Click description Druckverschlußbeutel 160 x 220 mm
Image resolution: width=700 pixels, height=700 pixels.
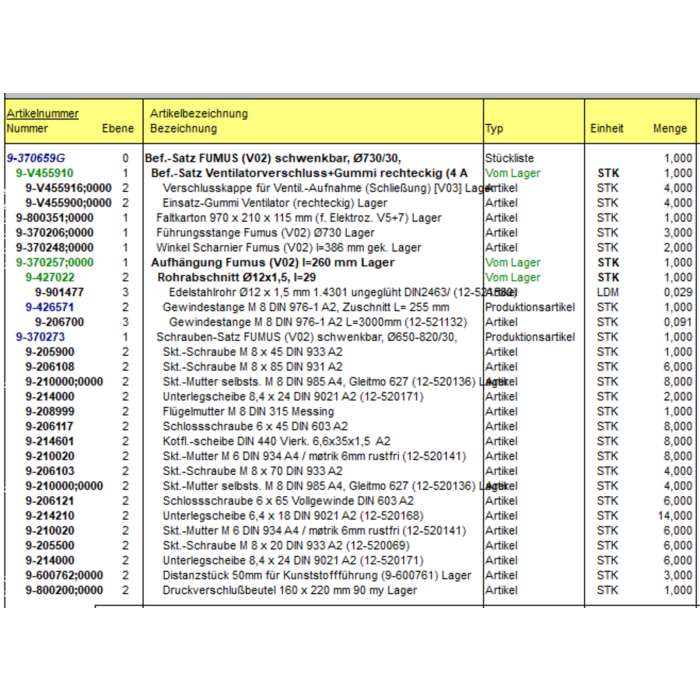point(289,590)
